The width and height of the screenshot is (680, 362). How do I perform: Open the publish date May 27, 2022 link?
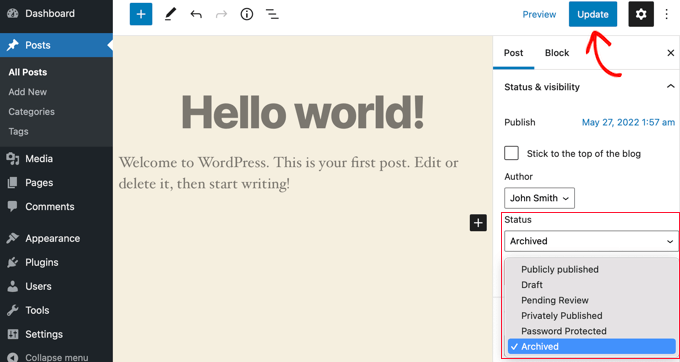pos(628,122)
